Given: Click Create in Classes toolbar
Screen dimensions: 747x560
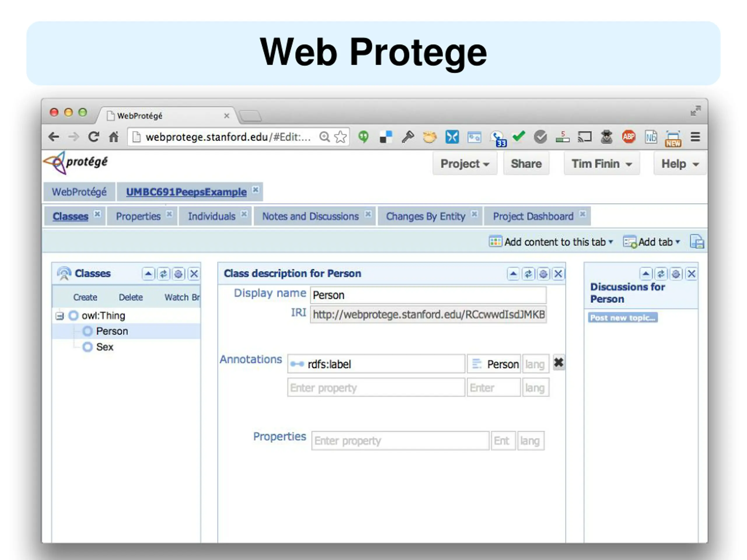Looking at the screenshot, I should 85,297.
